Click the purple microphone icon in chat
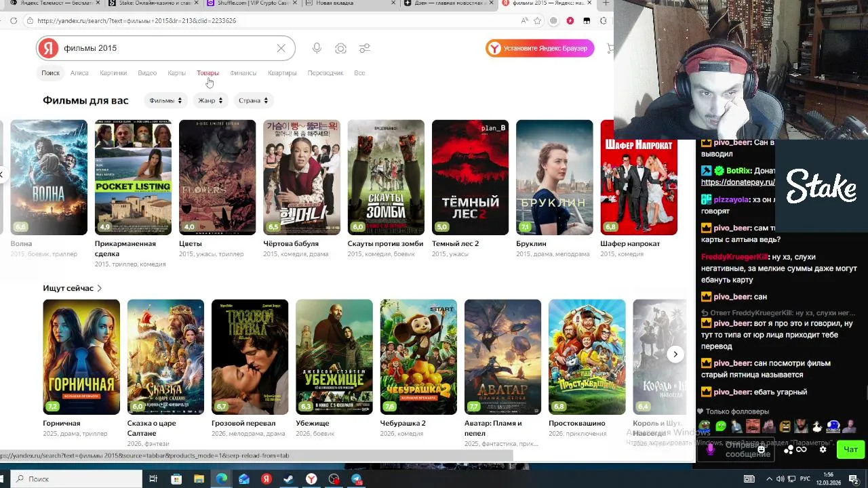This screenshot has height=488, width=868. (710, 449)
